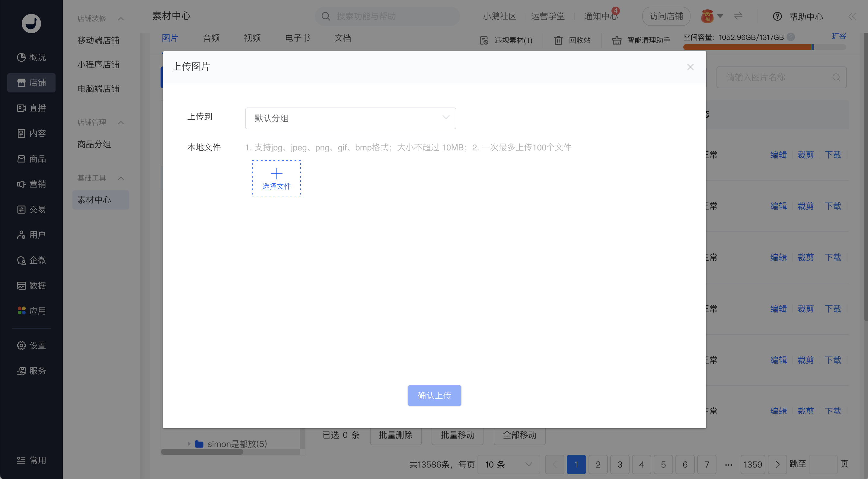
Task: Click the 帮助中心 help icon
Action: [x=777, y=16]
